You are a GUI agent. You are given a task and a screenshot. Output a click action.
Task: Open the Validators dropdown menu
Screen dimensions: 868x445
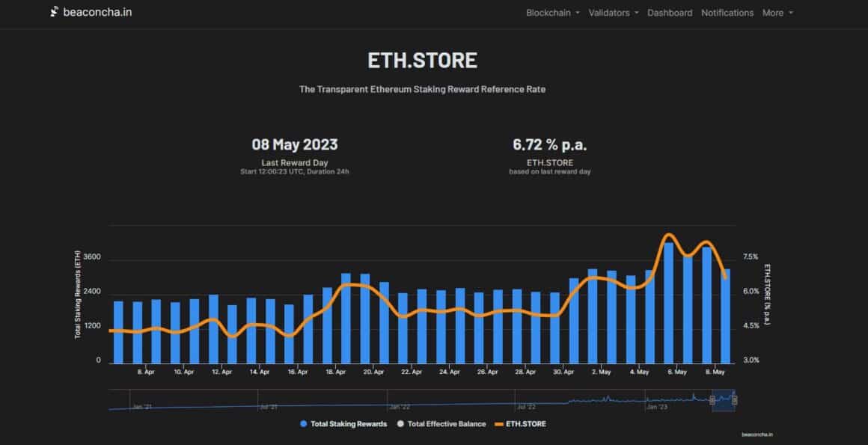[610, 13]
